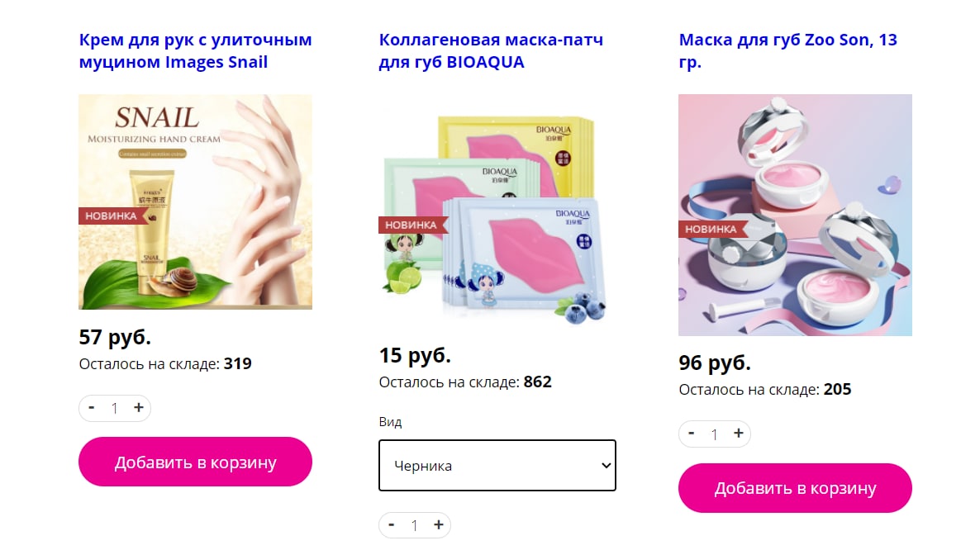Screen dimensions: 980x550
Task: Increase quantity of Zoo Son lip mask
Action: (x=739, y=434)
